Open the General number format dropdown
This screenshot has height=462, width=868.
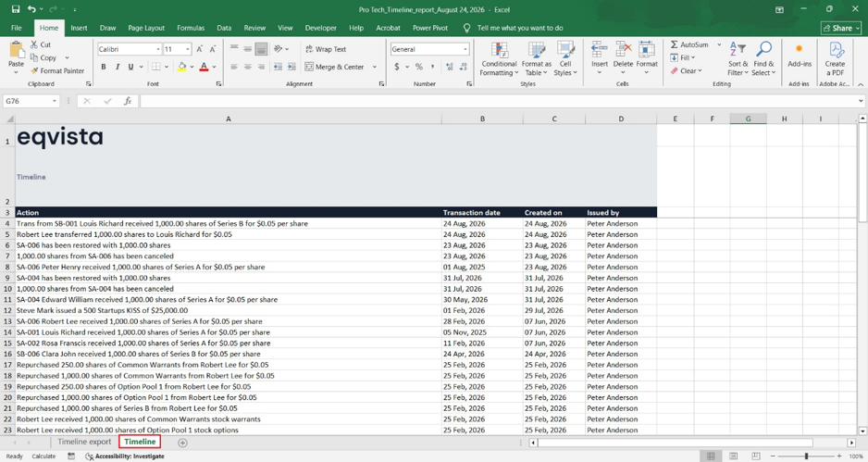tap(465, 49)
